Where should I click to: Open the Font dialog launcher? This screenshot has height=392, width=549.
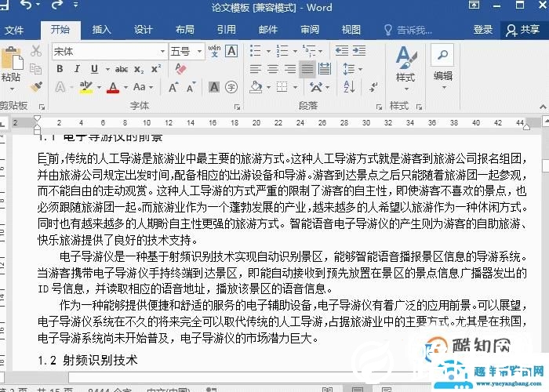click(237, 107)
